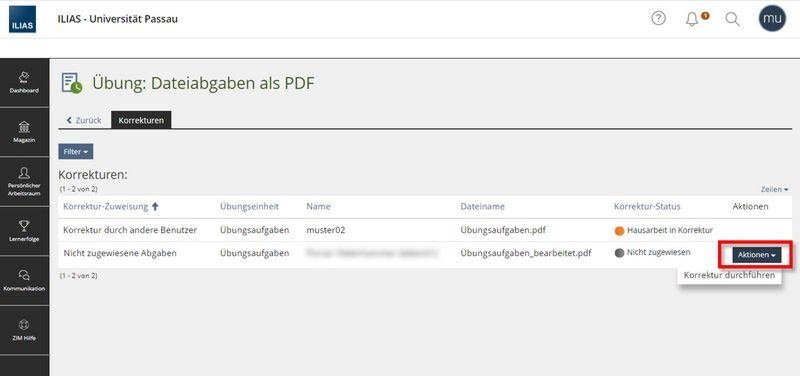Click the orange status dot

coord(619,231)
